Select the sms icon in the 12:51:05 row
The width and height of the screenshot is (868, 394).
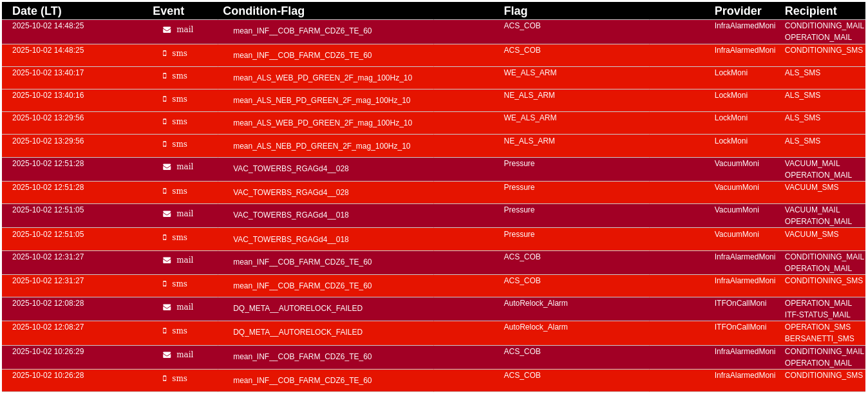(165, 238)
